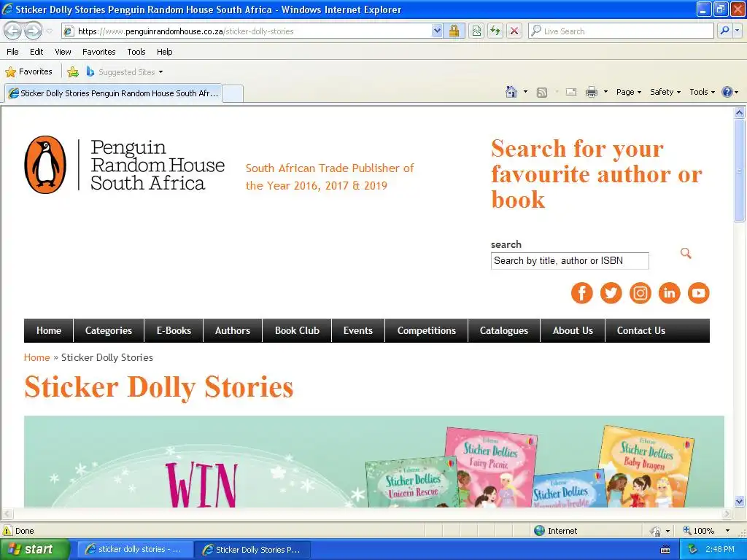Click the Help question mark icon
Viewport: 747px width, 560px height.
click(x=727, y=92)
